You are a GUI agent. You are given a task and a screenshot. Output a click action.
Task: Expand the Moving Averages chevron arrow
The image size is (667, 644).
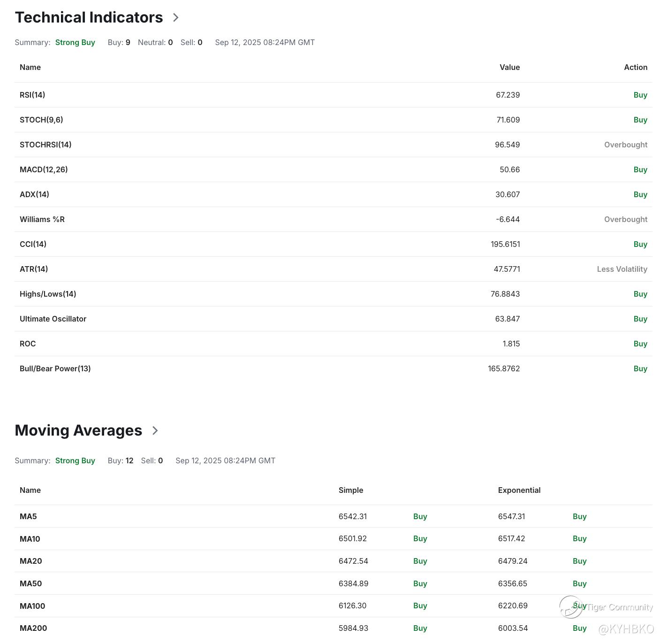coord(155,430)
